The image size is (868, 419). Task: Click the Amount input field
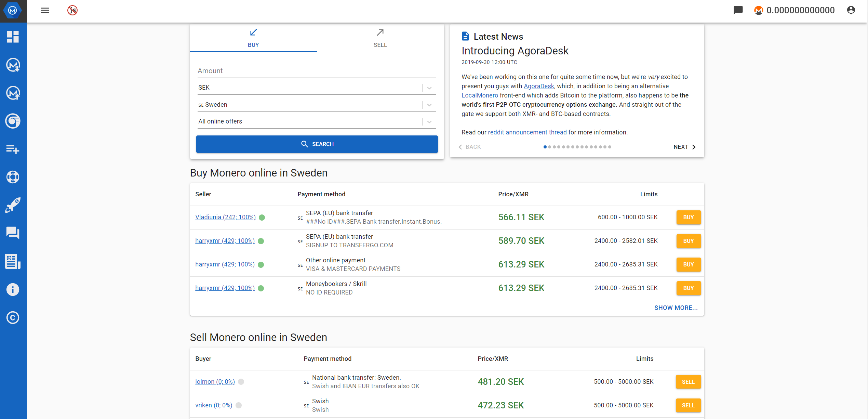pos(317,70)
